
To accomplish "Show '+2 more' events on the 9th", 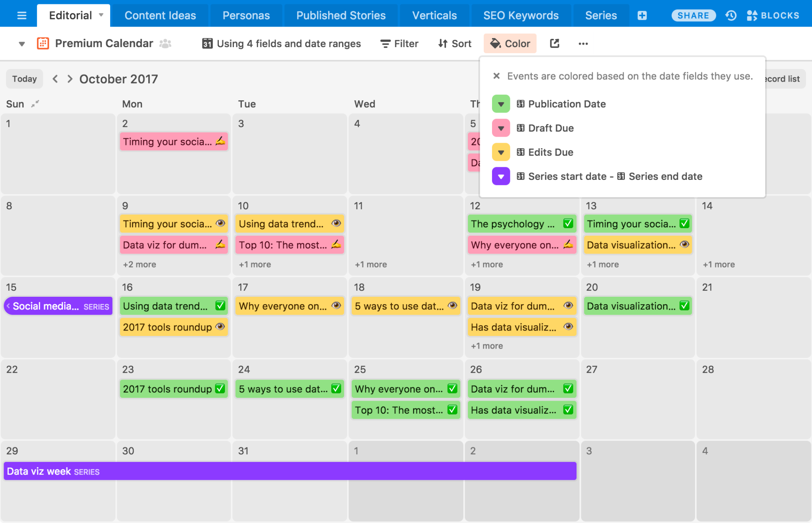I will click(x=140, y=264).
